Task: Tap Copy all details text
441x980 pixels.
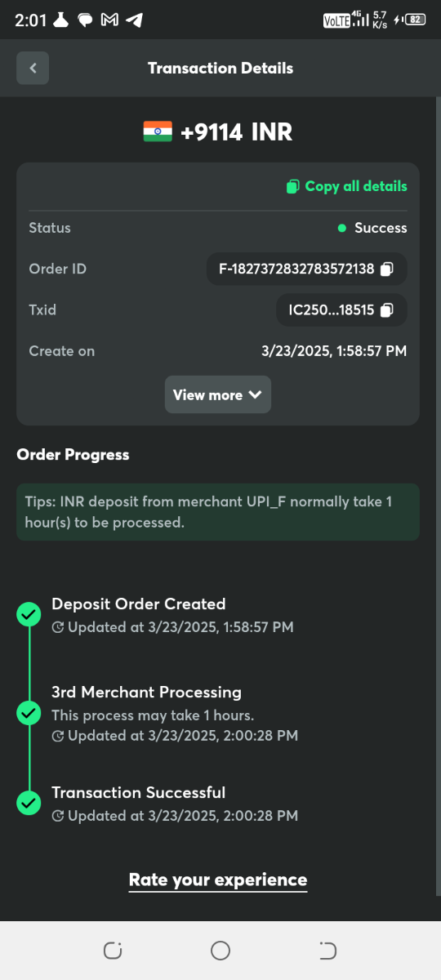Action: 356,186
